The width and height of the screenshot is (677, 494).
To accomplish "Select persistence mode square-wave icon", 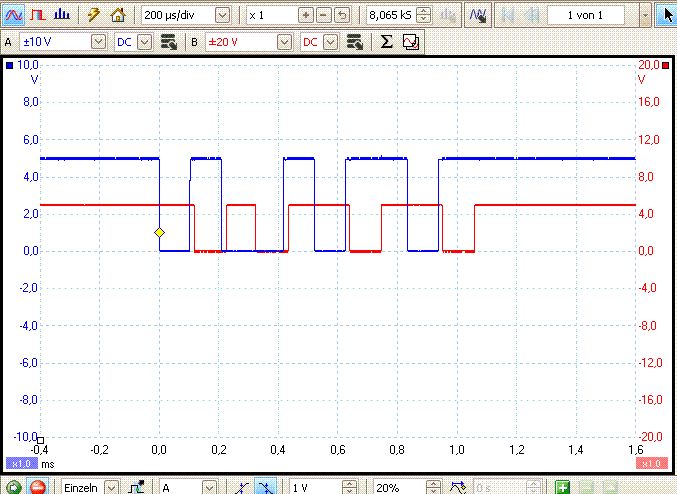I will coord(38,15).
